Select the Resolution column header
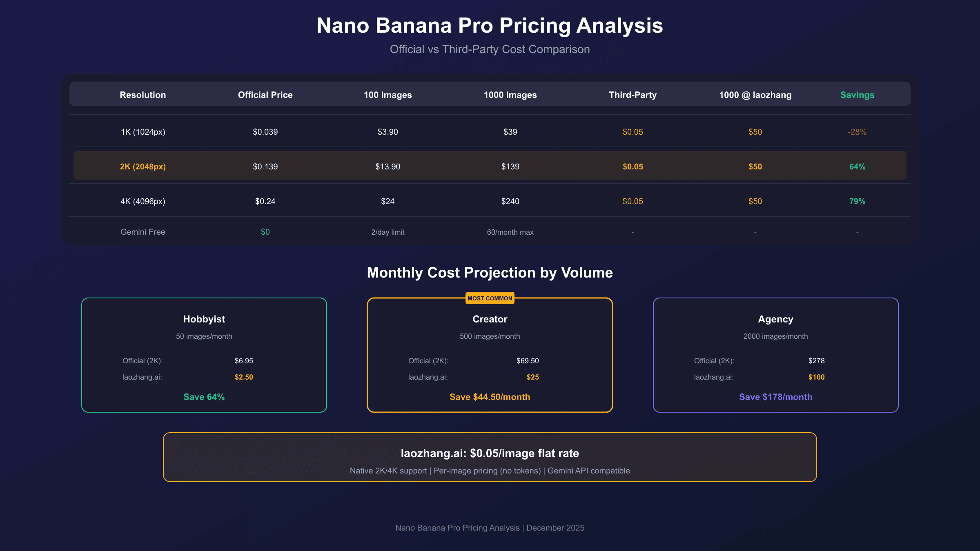 pos(143,95)
